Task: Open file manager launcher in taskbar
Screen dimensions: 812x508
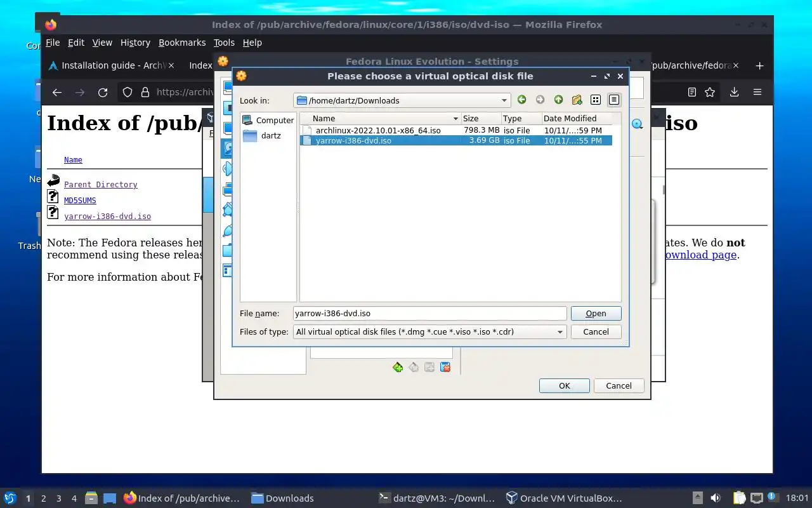Action: click(91, 498)
